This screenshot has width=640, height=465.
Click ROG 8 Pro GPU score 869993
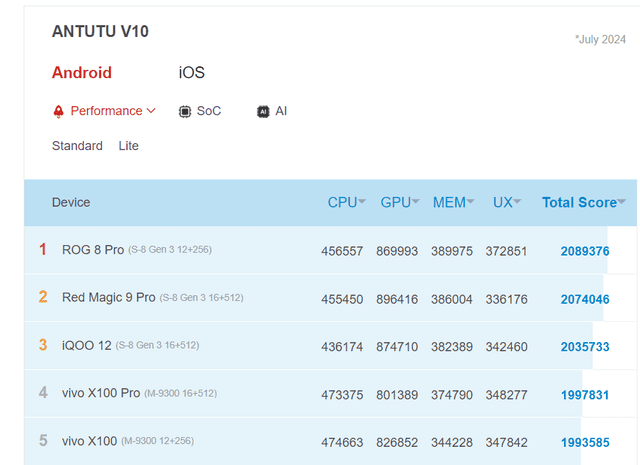tap(397, 251)
